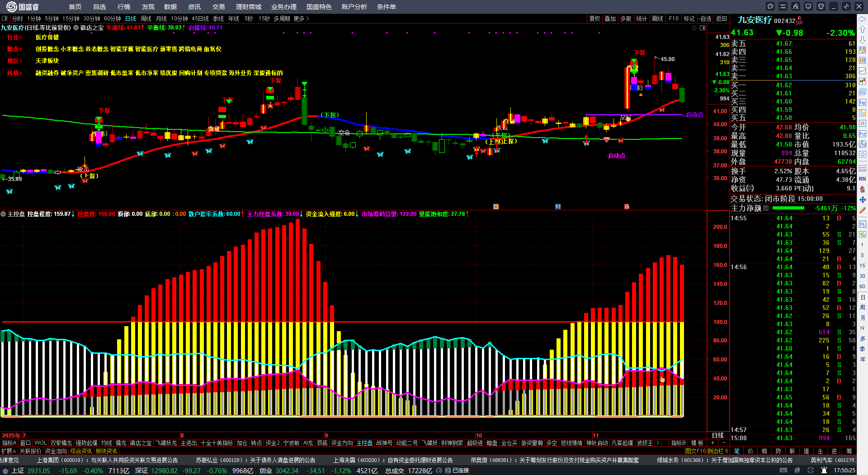Click the round arrow icon before 上证 index

pyautogui.click(x=5, y=471)
